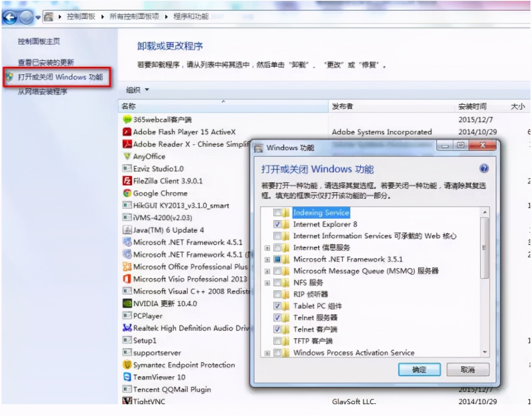Expand Internet 信息服务 tree node

(267, 248)
